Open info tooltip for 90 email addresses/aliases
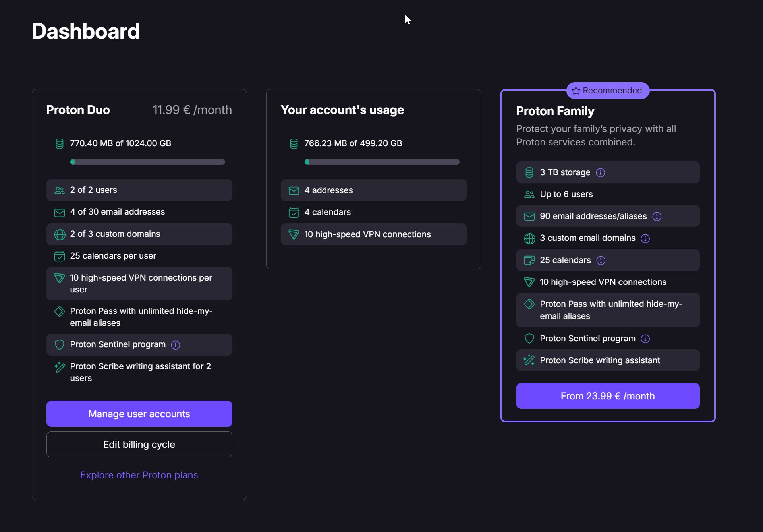763x532 pixels. point(657,217)
